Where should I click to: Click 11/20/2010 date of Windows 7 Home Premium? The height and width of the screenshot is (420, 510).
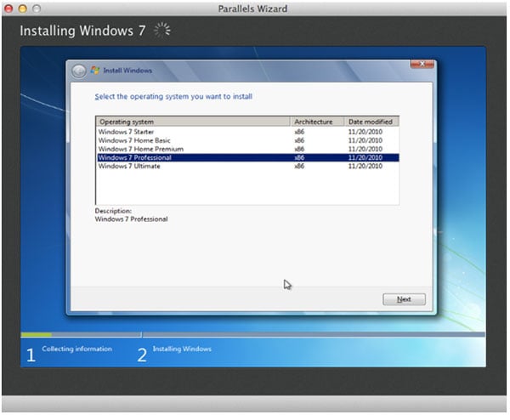click(x=365, y=149)
